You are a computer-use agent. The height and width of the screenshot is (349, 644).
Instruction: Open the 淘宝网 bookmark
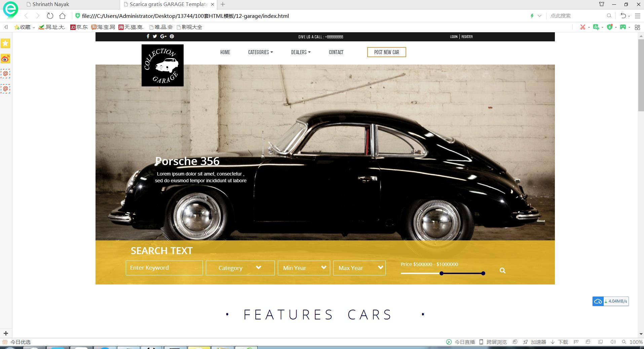103,27
